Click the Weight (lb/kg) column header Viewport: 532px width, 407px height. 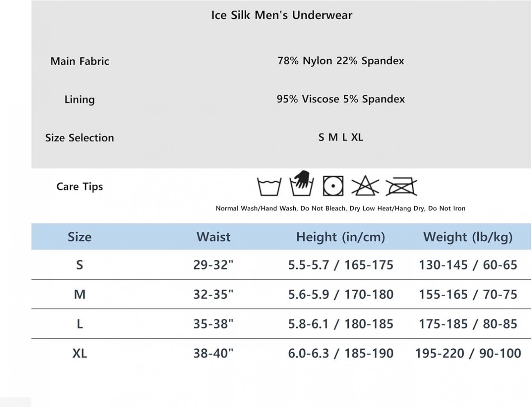468,237
